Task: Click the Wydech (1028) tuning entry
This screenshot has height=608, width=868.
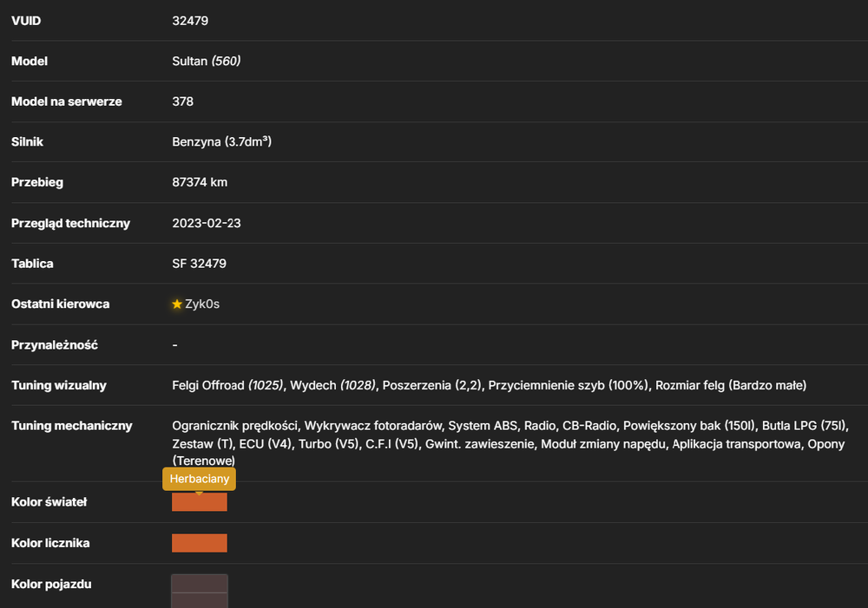Action: [x=332, y=386]
